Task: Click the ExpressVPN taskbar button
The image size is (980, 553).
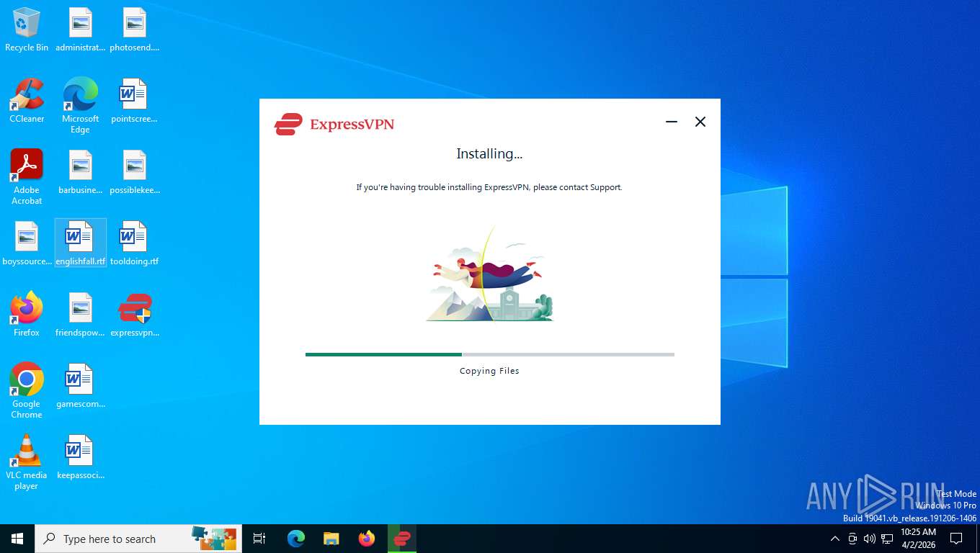Action: click(402, 539)
